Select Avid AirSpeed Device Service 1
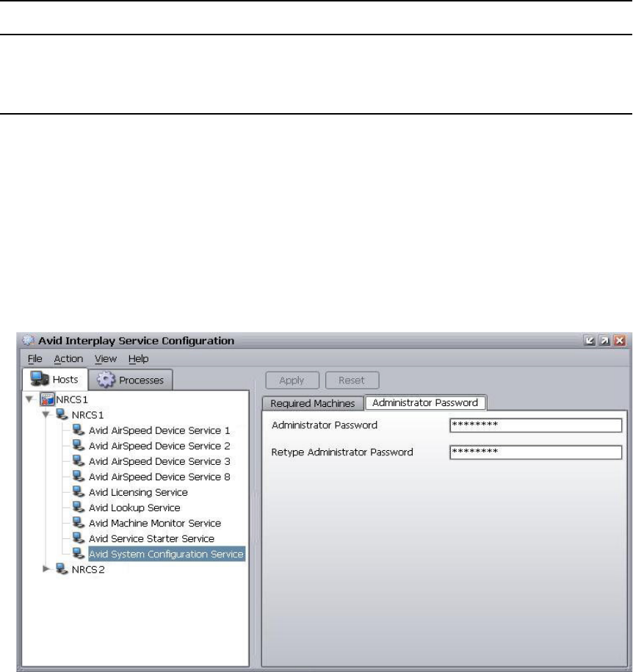The width and height of the screenshot is (633, 672). point(159,430)
